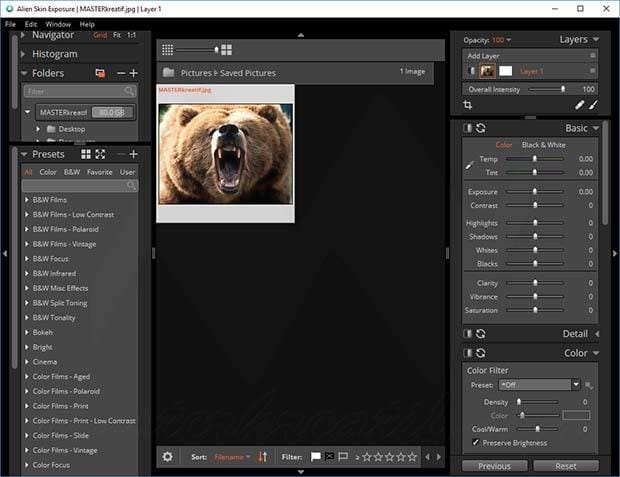
Task: Pick the white balance eyedropper beside Temp
Action: (x=470, y=164)
